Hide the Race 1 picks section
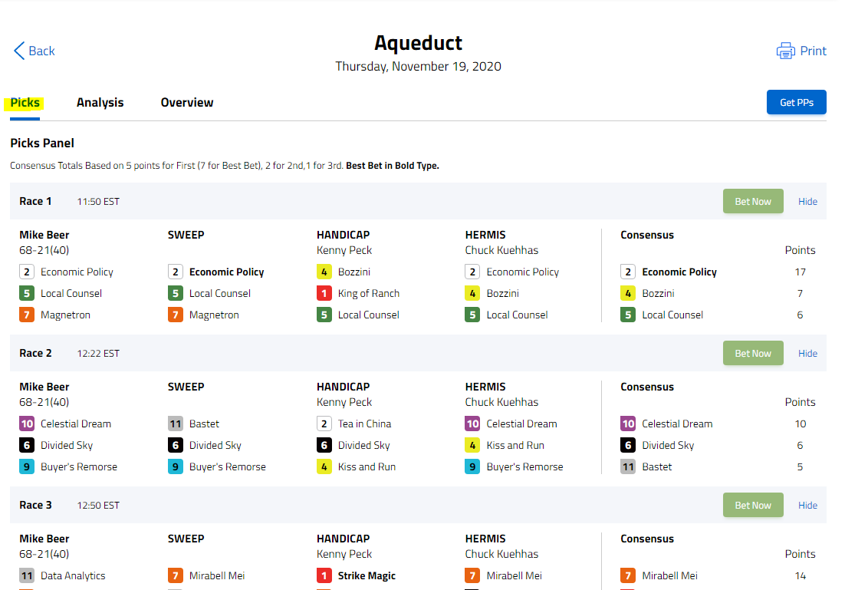 point(807,202)
